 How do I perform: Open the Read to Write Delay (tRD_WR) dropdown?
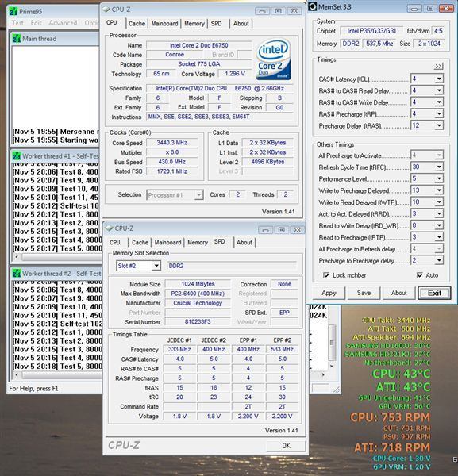(x=439, y=225)
